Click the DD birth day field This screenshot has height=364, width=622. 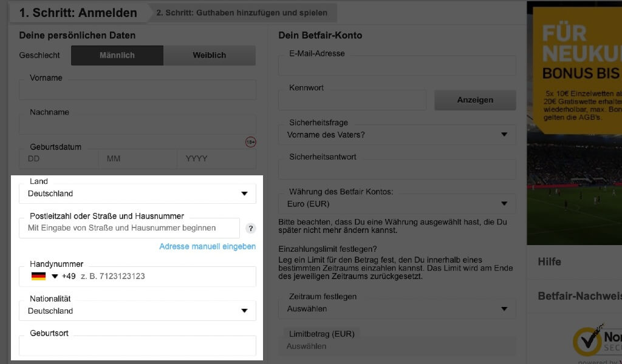click(58, 159)
